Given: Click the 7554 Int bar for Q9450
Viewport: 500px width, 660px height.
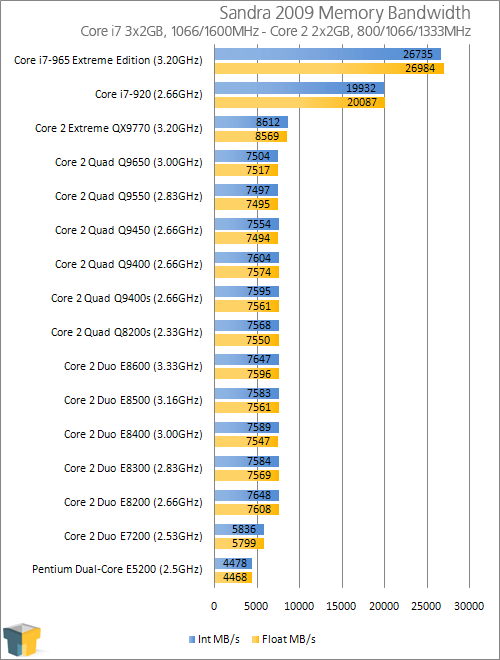Looking at the screenshot, I should point(247,224).
